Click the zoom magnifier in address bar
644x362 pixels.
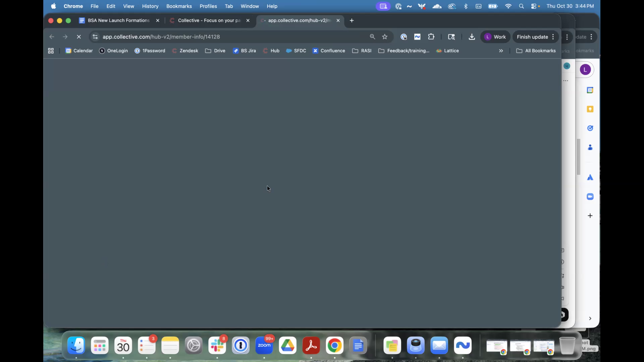[x=372, y=37]
